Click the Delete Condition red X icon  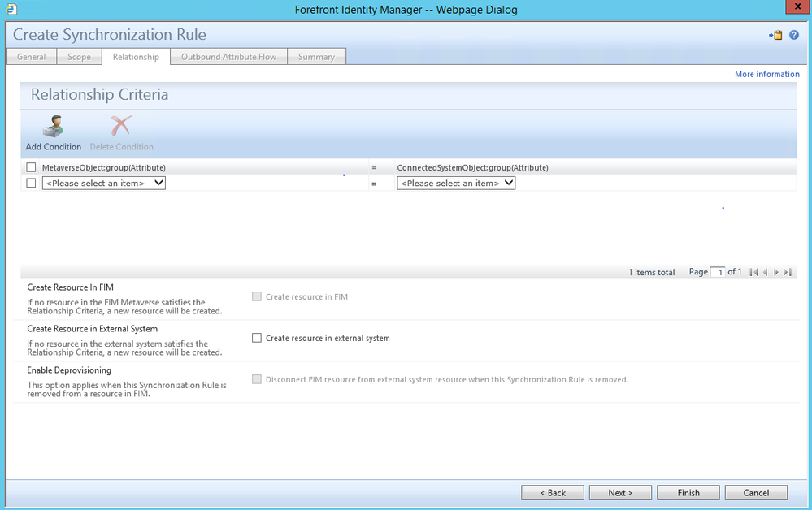point(121,126)
